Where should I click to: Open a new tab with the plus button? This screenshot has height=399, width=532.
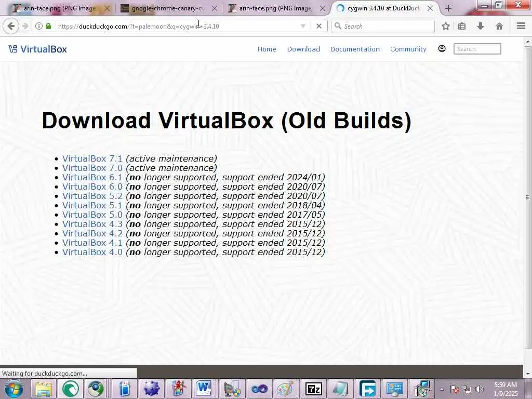pos(448,8)
